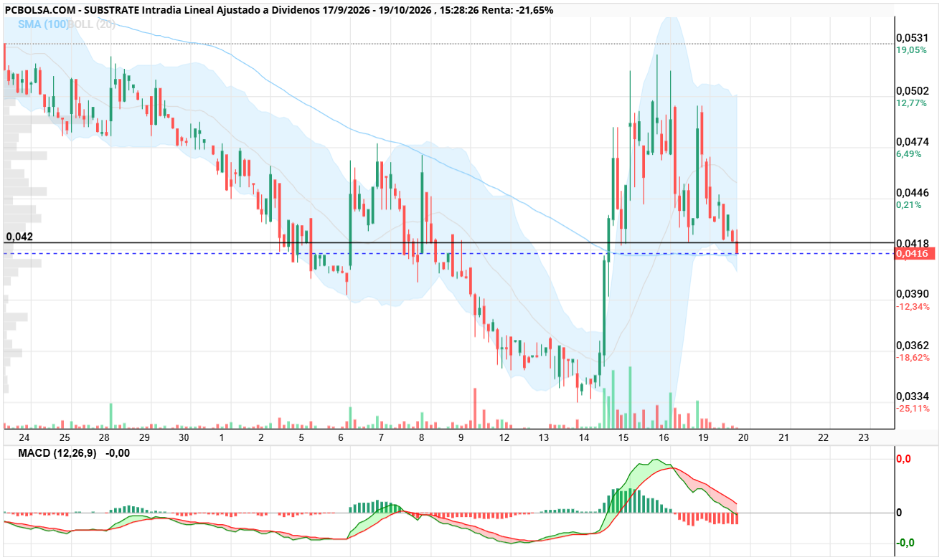Click the SMA (100) indicator label
The image size is (942, 560).
[42, 24]
